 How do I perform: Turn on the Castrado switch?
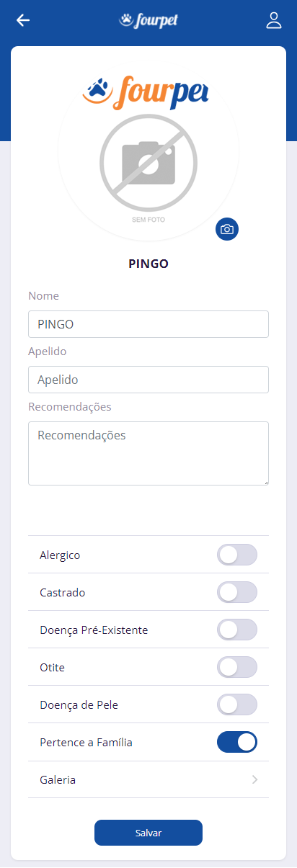(x=237, y=592)
